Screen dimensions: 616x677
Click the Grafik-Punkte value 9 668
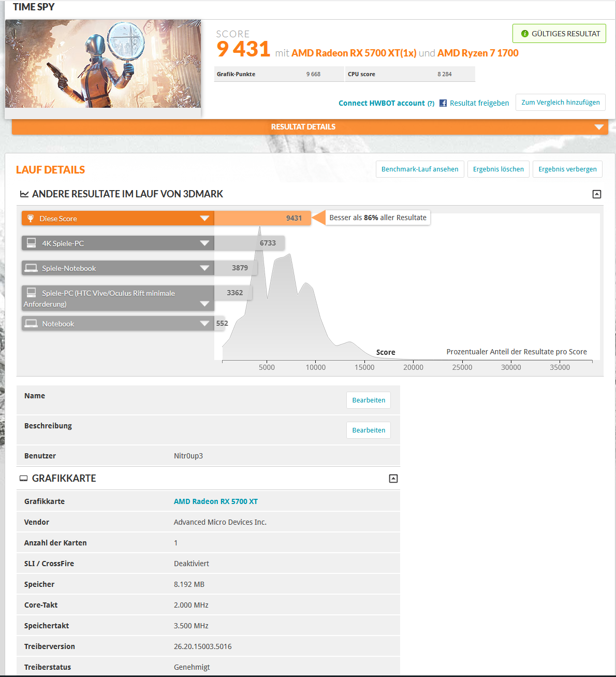[x=313, y=74]
